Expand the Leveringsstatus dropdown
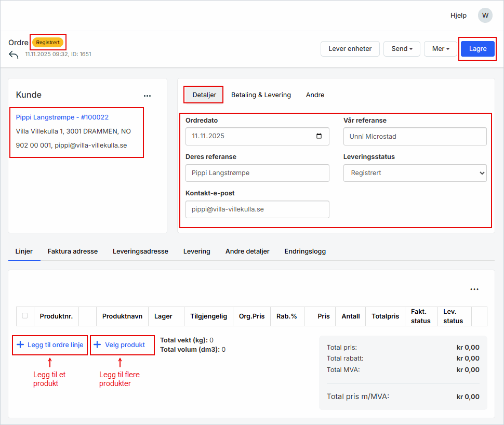Viewport: 504px width, 425px height. click(x=415, y=173)
